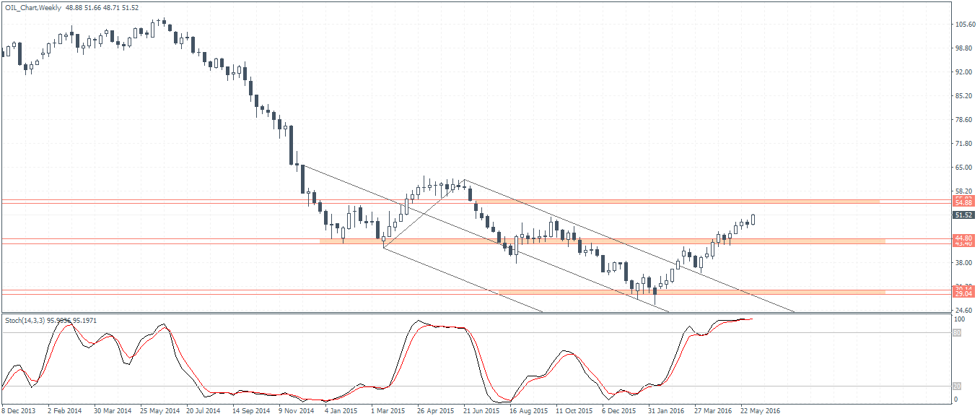Click the 8 Dec 2013 date label
The width and height of the screenshot is (980, 419).
coord(19,411)
